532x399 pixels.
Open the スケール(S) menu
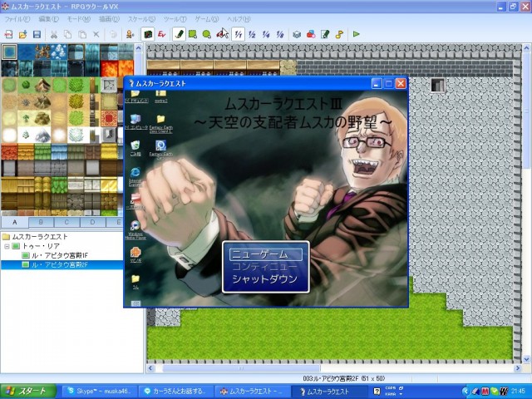tap(141, 19)
